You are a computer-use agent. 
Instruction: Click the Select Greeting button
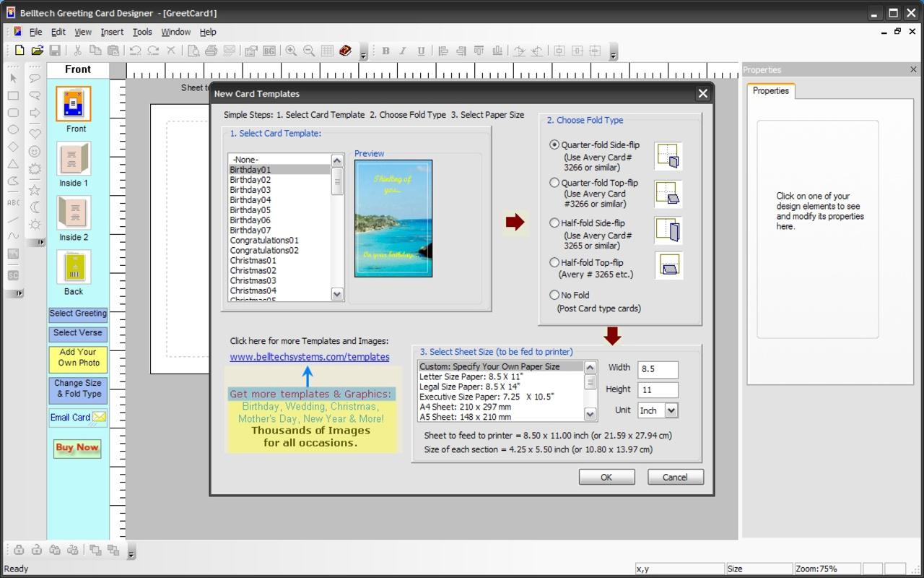[x=78, y=314]
